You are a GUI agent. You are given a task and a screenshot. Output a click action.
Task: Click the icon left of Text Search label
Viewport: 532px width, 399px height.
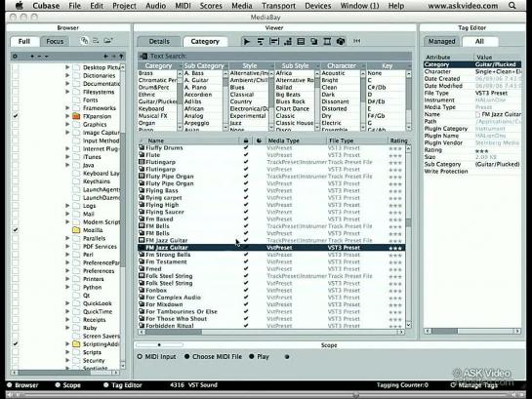pos(143,56)
